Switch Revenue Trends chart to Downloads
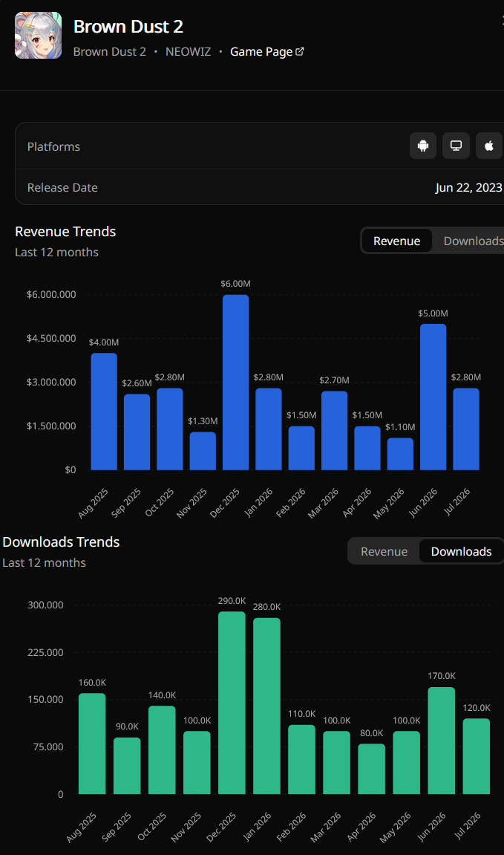504x855 pixels. [473, 241]
